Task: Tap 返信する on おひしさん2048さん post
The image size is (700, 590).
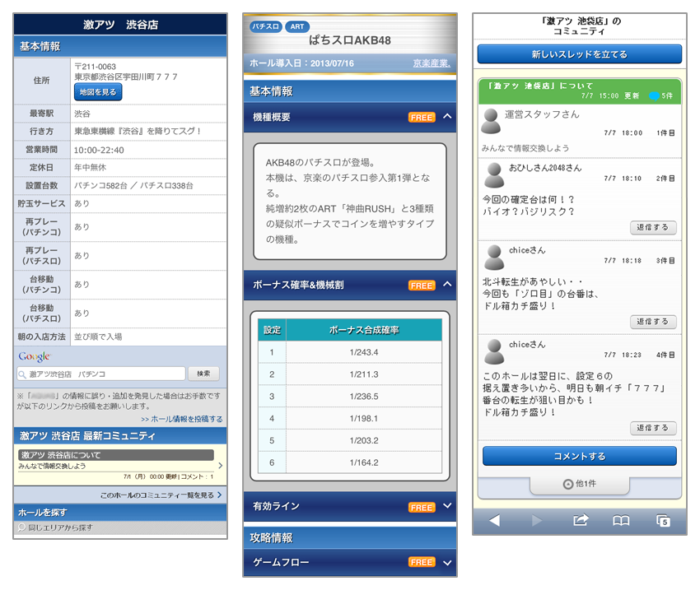Action: (x=653, y=227)
